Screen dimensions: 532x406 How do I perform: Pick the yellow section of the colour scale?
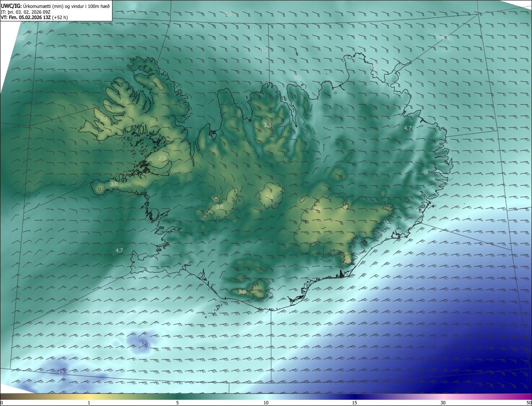[89, 397]
